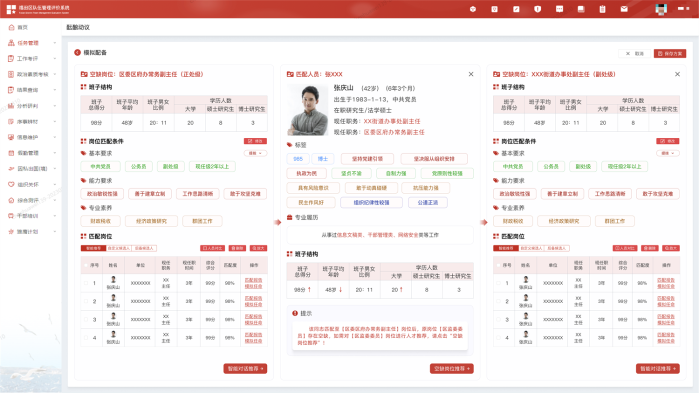Click 保存方案 save plan button
Viewport: 699px width, 393px height.
pos(670,53)
